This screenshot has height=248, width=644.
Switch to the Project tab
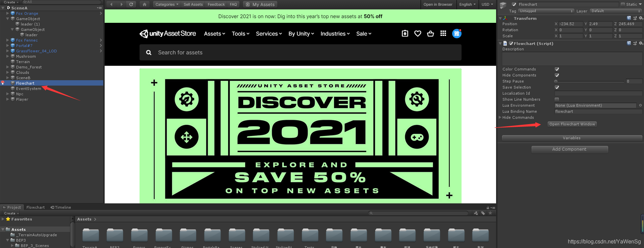tap(12, 207)
